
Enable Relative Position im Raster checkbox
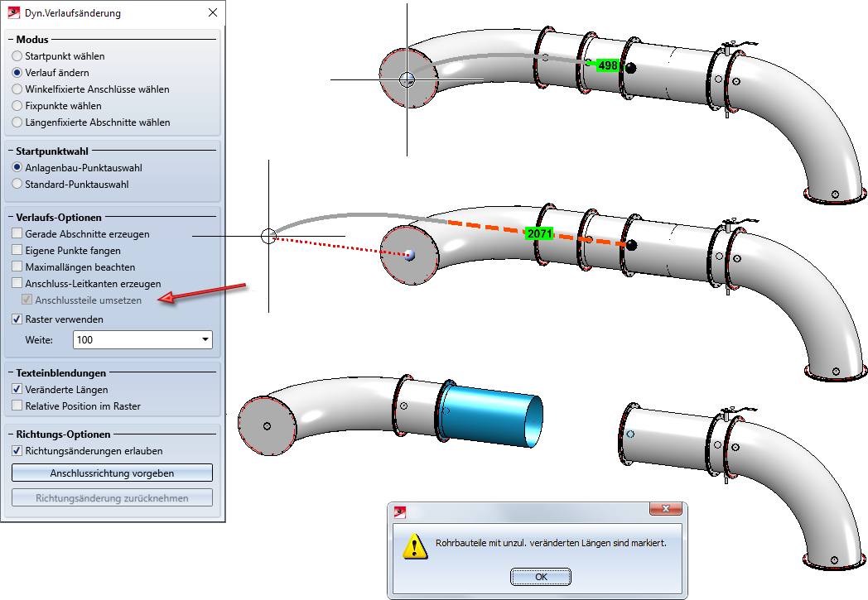coord(17,406)
